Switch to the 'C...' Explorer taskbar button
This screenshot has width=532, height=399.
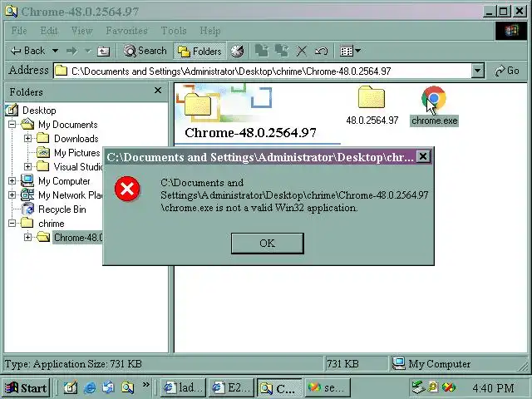point(279,388)
